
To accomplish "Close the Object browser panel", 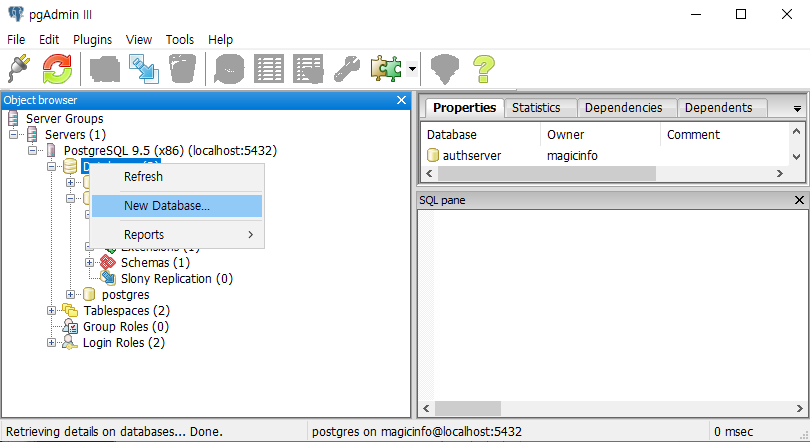I will coord(401,100).
